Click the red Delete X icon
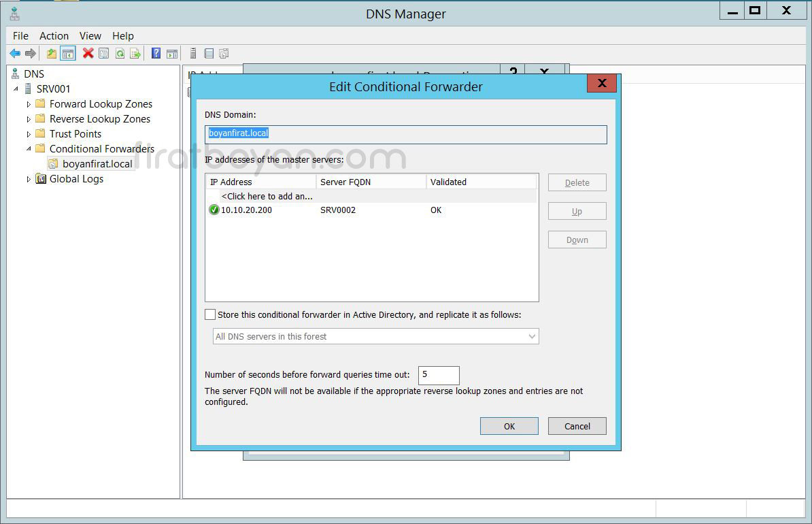Screen dimensions: 812x524 point(88,53)
